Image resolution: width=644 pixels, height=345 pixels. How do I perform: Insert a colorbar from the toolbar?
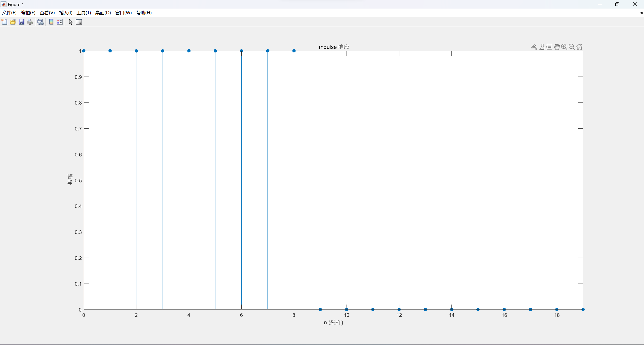pos(51,22)
